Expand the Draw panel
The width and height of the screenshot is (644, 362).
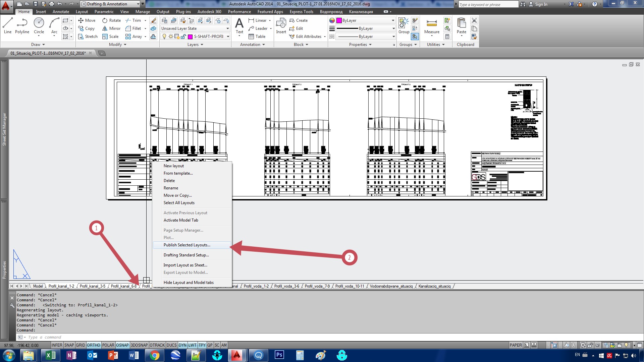coord(38,45)
